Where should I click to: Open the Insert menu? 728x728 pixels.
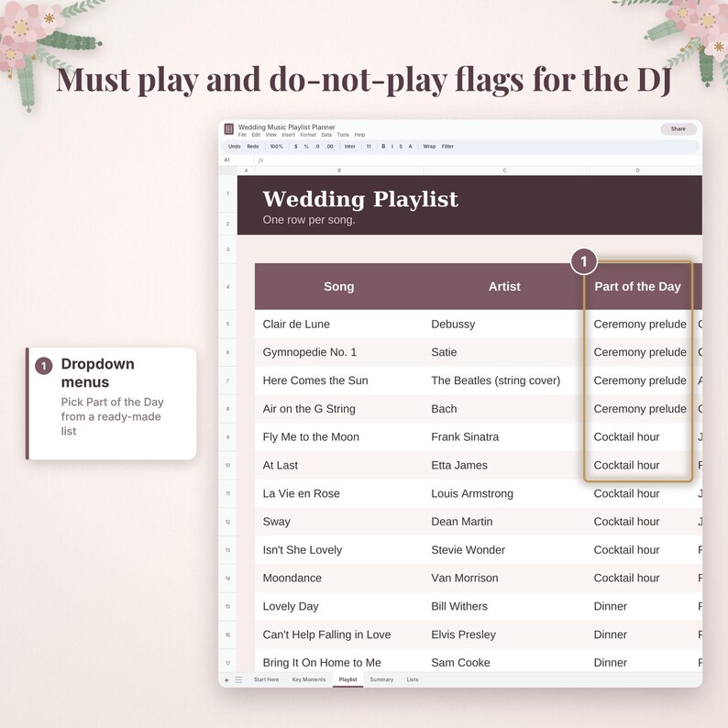[288, 135]
